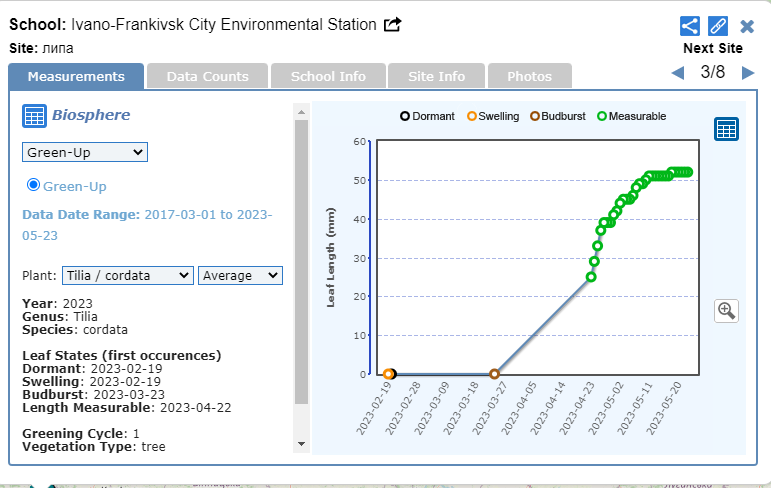Click the Biosphere table icon
The width and height of the screenshot is (771, 488).
coord(34,116)
